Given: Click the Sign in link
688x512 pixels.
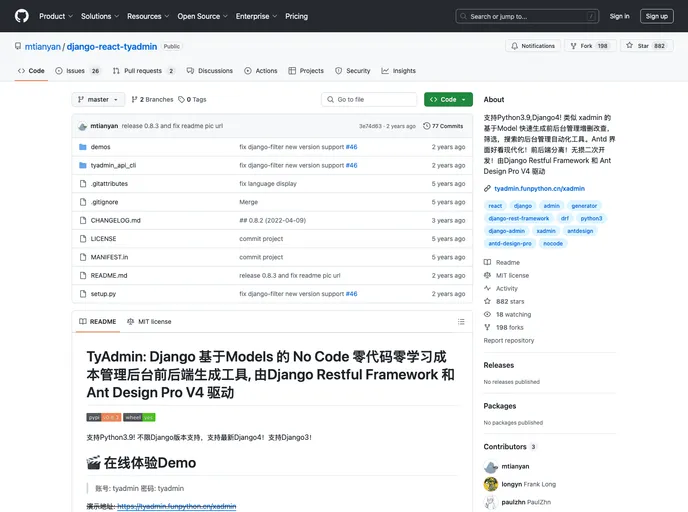Looking at the screenshot, I should click(619, 16).
